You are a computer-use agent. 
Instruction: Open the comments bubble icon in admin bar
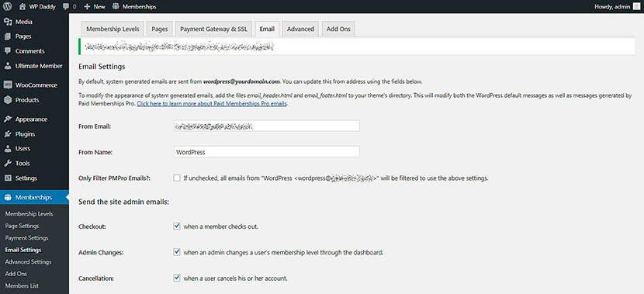(66, 7)
